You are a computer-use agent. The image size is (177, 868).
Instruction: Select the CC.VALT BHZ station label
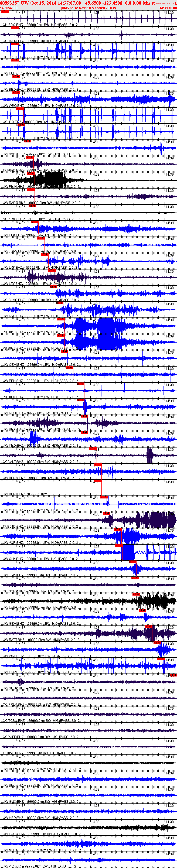tap(40, 462)
